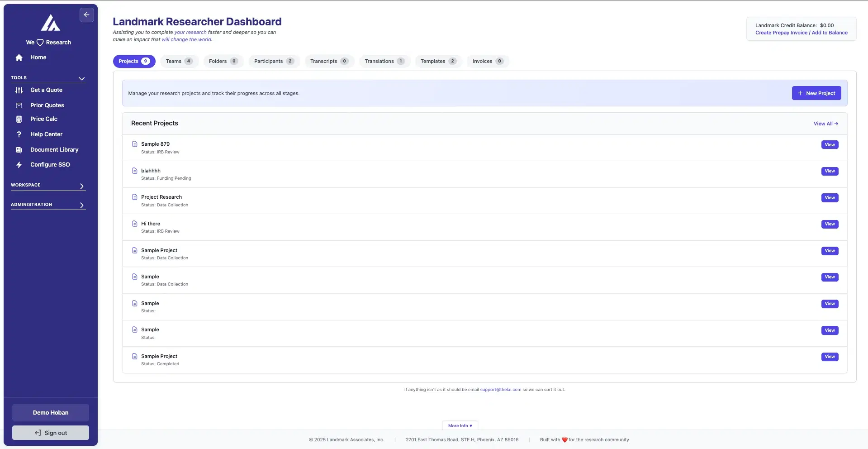Select the Home icon in sidebar
The height and width of the screenshot is (449, 868).
(x=19, y=57)
